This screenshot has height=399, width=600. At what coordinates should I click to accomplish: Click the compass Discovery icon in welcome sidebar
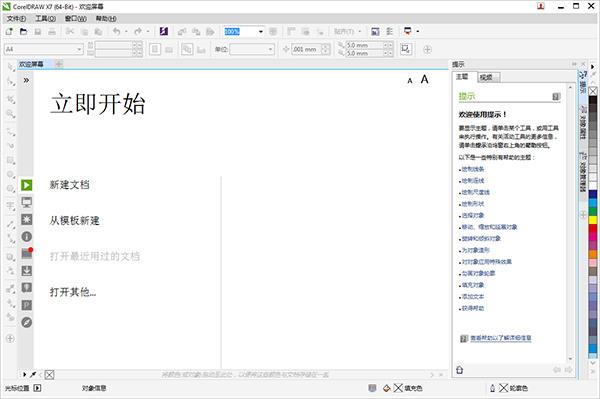coord(26,322)
